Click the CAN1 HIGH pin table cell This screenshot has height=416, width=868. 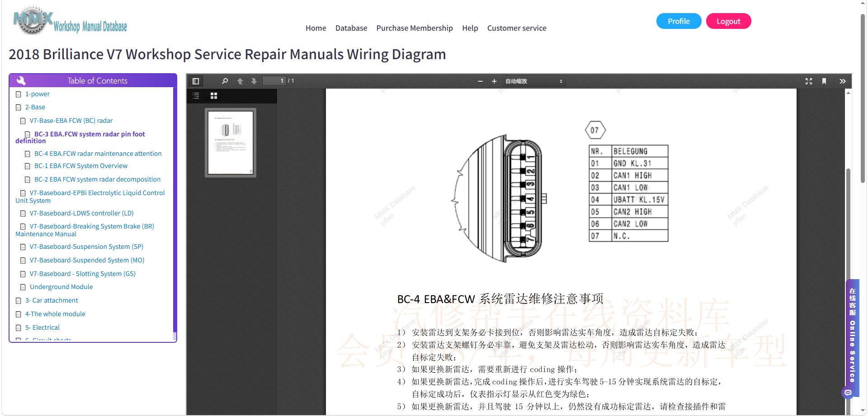coord(639,175)
